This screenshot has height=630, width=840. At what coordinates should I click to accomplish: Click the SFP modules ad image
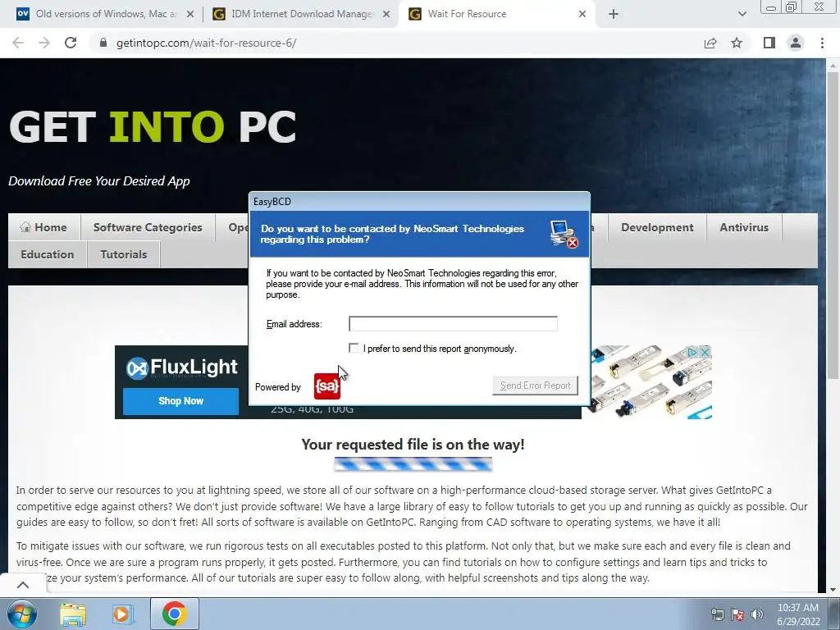pyautogui.click(x=651, y=382)
